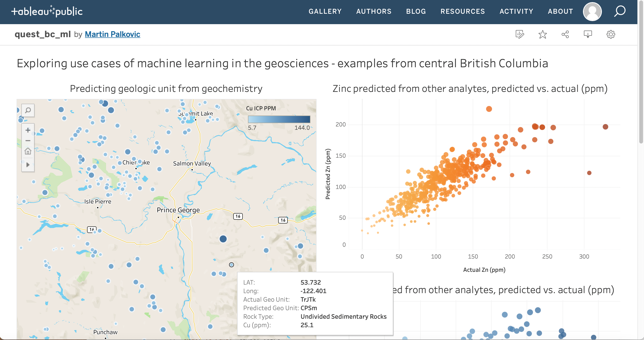Click the edit visualization icon

[520, 34]
